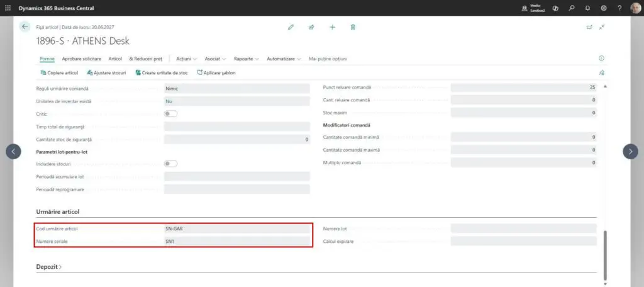Expand the Depozit section

tap(49, 267)
